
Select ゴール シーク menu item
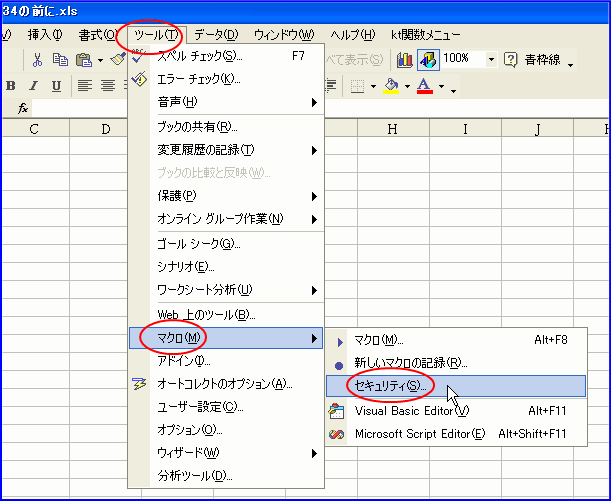click(226, 244)
